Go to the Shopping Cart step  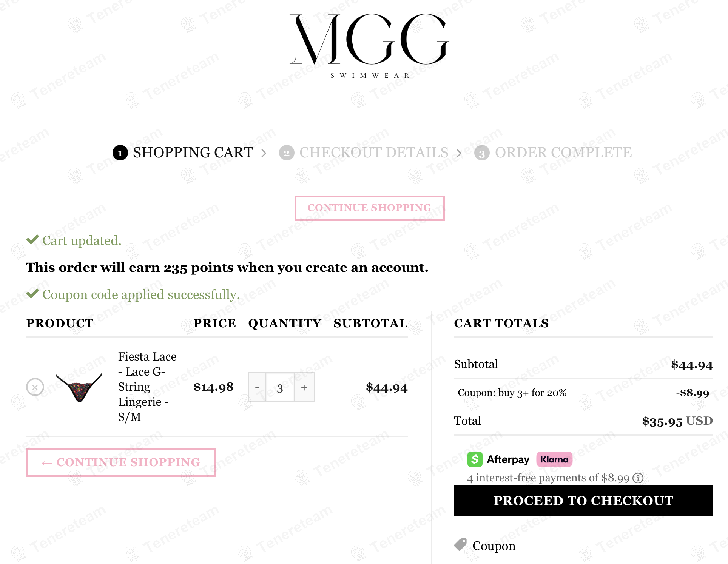point(193,153)
